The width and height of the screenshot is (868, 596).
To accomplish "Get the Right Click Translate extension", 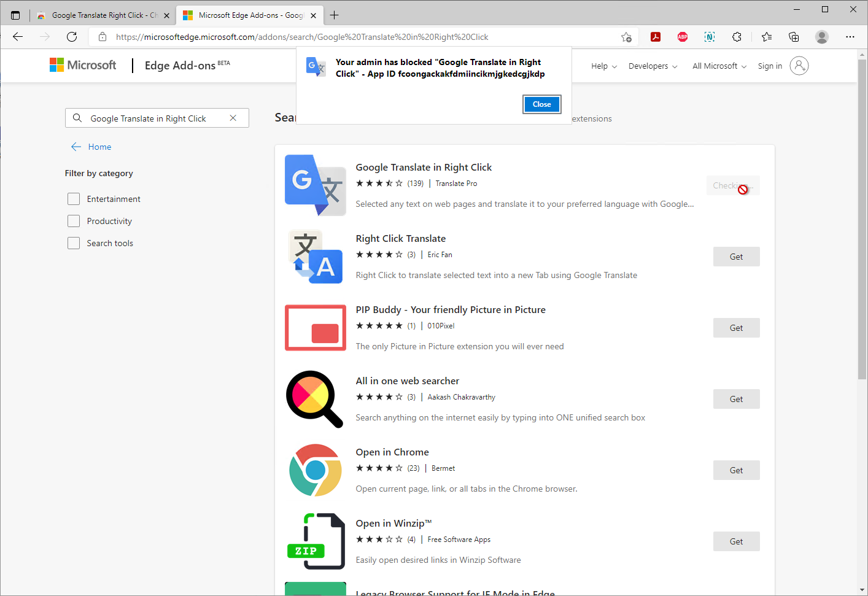I will coord(736,257).
